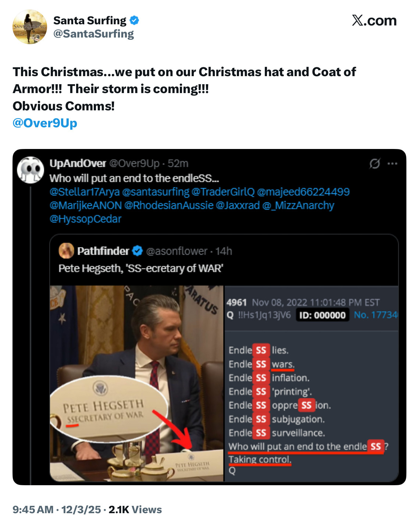The width and height of the screenshot is (420, 522).
Task: Click the blue verified badge beside Santa Surfing
Action: coord(134,20)
